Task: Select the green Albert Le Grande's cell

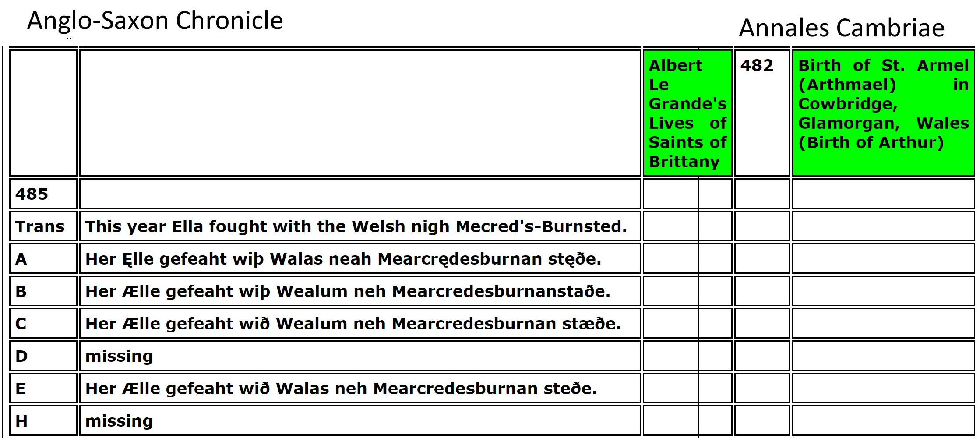Action: [687, 113]
